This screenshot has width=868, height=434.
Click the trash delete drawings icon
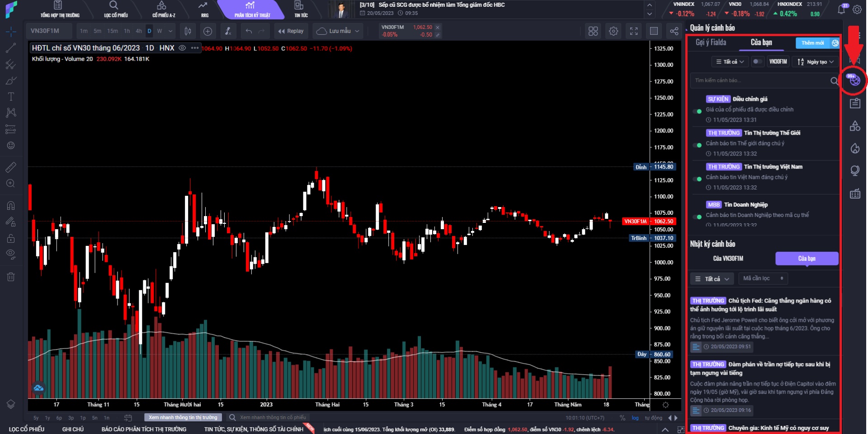click(11, 277)
